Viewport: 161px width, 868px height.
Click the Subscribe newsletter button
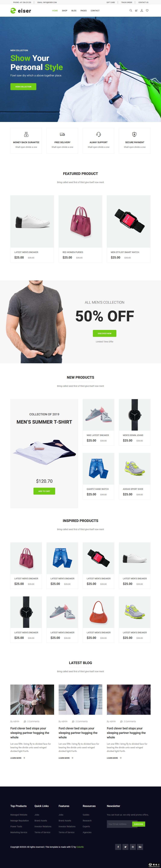139,824
